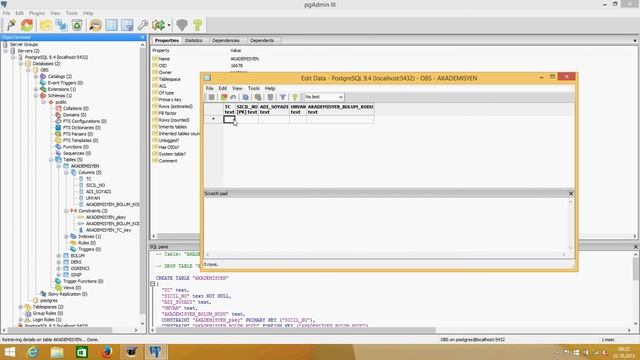Select the SICIL_NO column in tree
Screen dimensions: 640x360
pyautogui.click(x=95, y=185)
